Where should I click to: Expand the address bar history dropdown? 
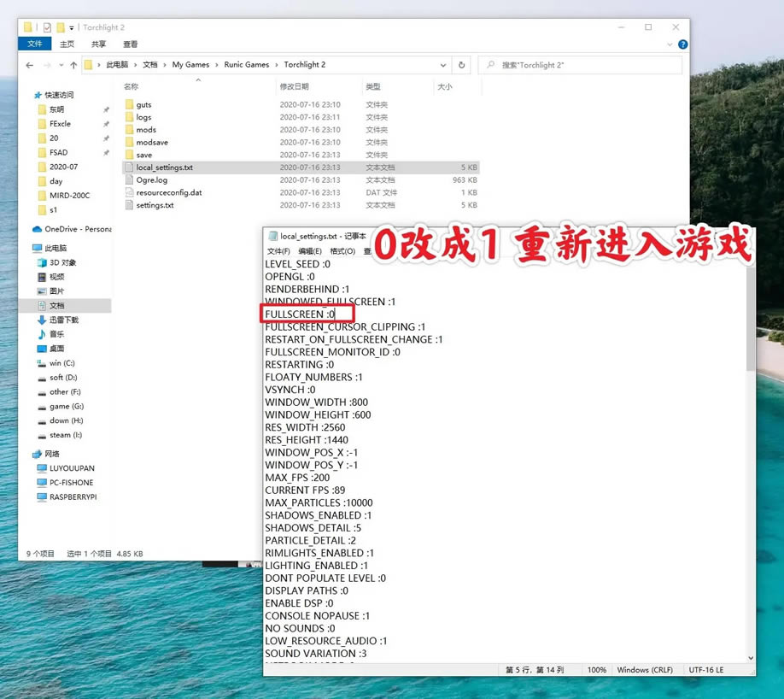[443, 65]
